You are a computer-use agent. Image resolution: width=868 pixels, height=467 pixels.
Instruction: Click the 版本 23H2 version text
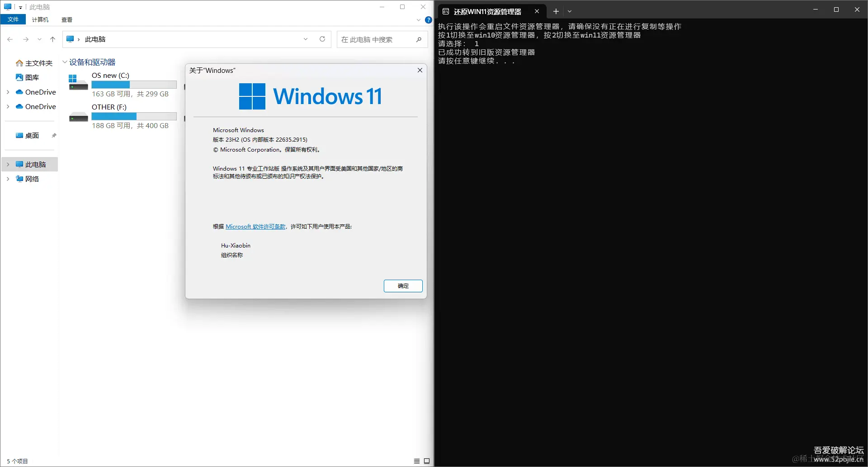(260, 140)
